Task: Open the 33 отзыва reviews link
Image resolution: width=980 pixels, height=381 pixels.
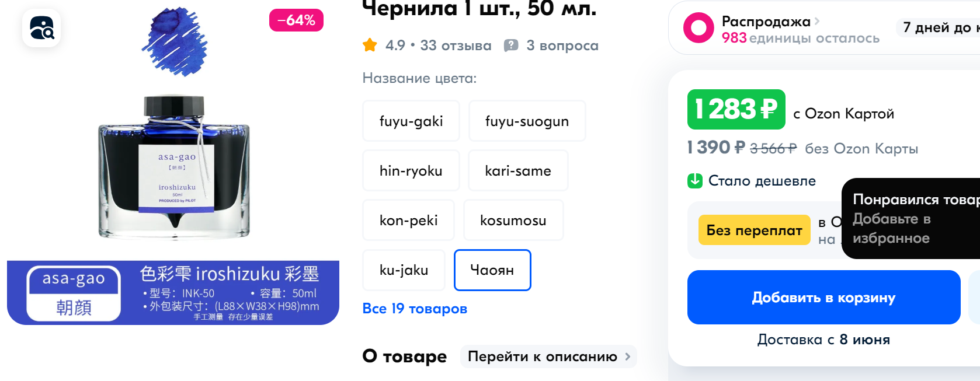Action: point(456,46)
